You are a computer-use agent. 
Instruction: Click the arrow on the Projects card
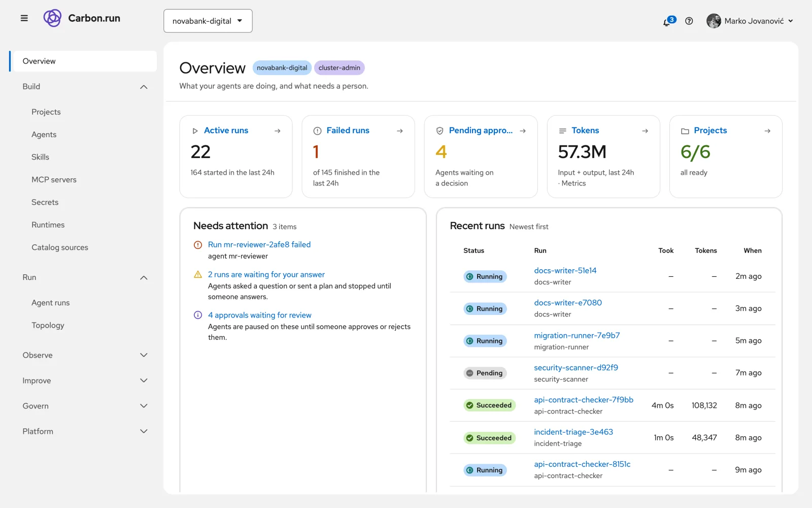coord(767,131)
